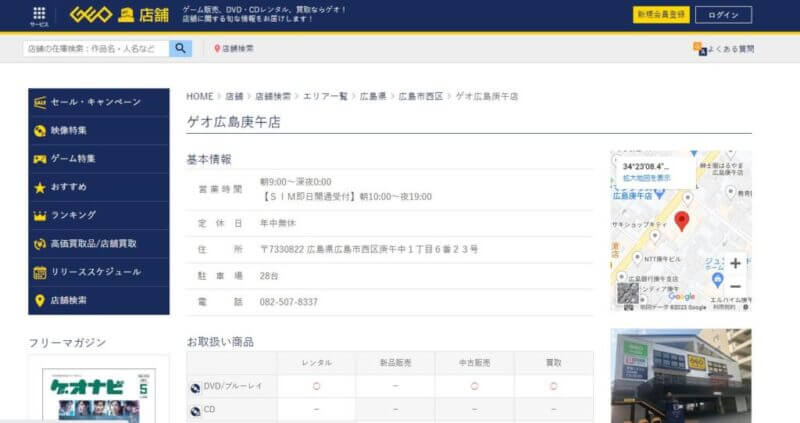
Task: Go to 広島県 breadcrumb
Action: coord(373,96)
